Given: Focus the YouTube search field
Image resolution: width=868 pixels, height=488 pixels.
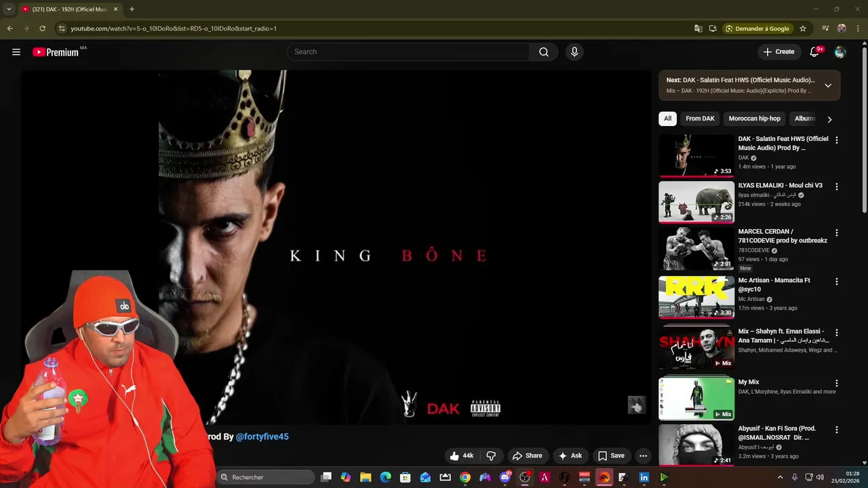Looking at the screenshot, I should click(x=408, y=52).
